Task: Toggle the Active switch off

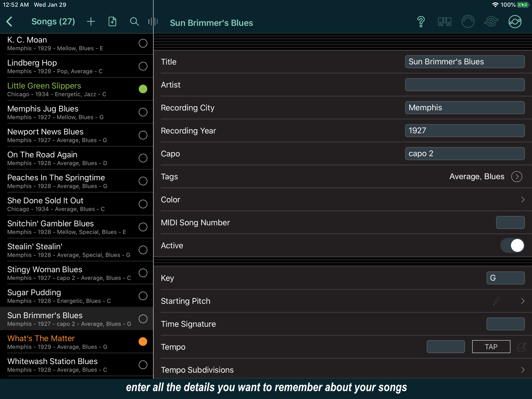Action: coord(512,245)
